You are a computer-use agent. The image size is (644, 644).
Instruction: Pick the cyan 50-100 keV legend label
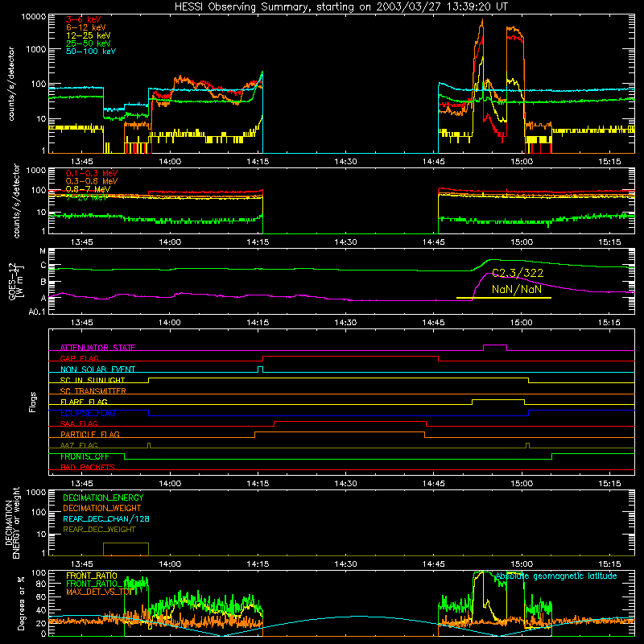click(x=91, y=52)
